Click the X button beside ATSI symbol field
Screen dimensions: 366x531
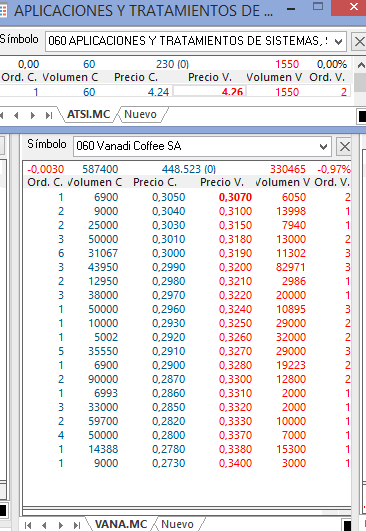pyautogui.click(x=359, y=42)
